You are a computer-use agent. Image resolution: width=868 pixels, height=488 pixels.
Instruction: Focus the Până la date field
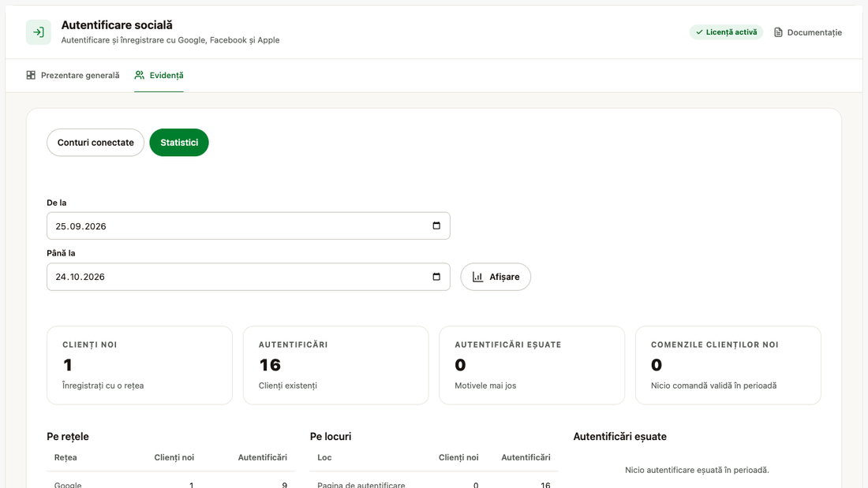coord(248,277)
